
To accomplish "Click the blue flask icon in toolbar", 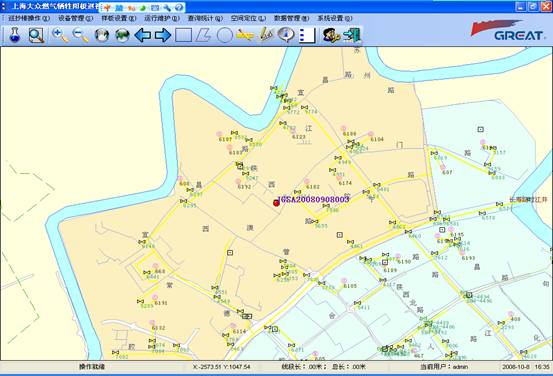I will click(x=14, y=35).
